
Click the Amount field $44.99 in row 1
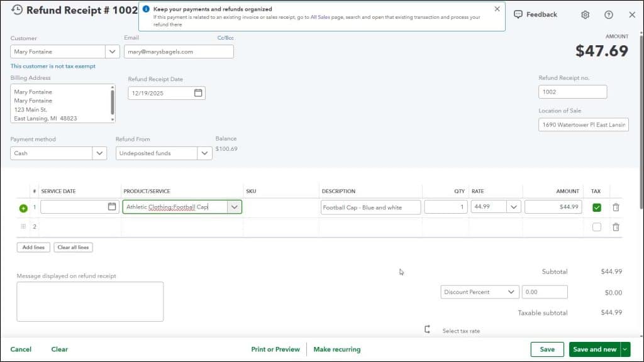pyautogui.click(x=553, y=207)
